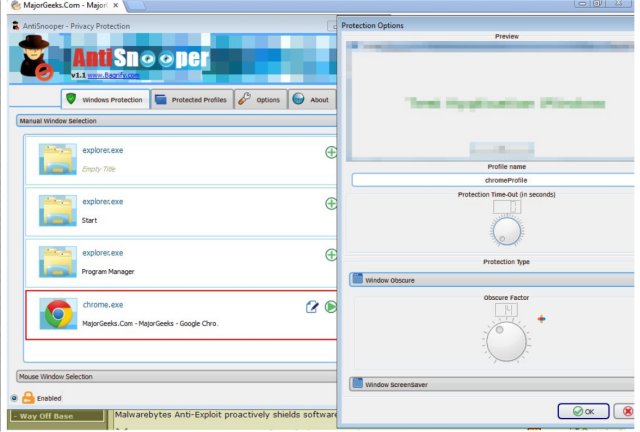Add explorer.exe Program Manager with plus icon
Viewport: 640px width, 432px height.
tap(331, 255)
